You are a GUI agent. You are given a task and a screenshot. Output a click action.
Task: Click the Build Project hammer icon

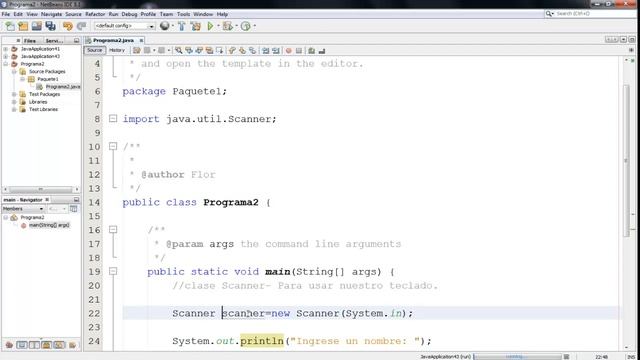pyautogui.click(x=182, y=26)
